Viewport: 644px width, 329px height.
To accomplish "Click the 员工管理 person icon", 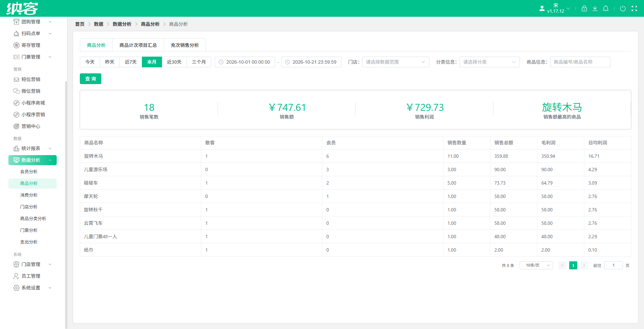I will pyautogui.click(x=16, y=276).
